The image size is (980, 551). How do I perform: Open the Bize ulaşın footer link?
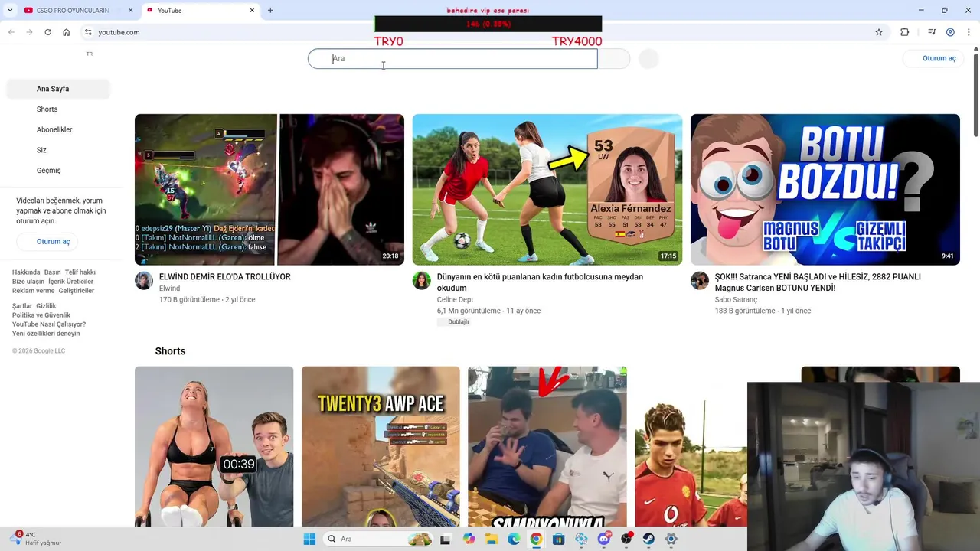(x=28, y=282)
